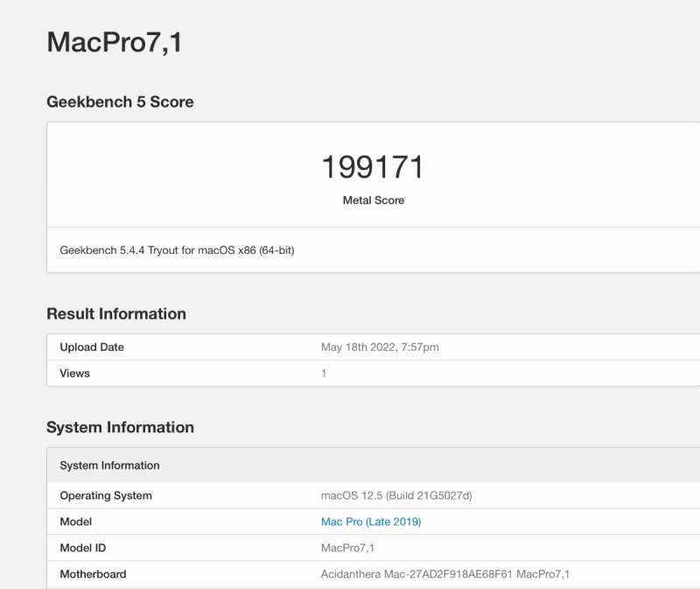
Task: Click the Views row label
Action: click(x=74, y=374)
